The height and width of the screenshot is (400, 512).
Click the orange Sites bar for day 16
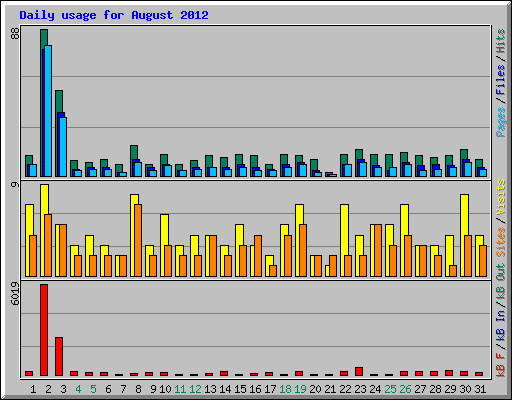coord(258,256)
